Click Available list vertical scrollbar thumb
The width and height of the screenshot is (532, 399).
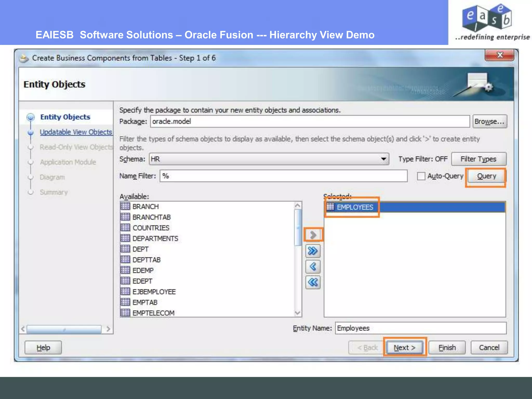click(x=298, y=227)
